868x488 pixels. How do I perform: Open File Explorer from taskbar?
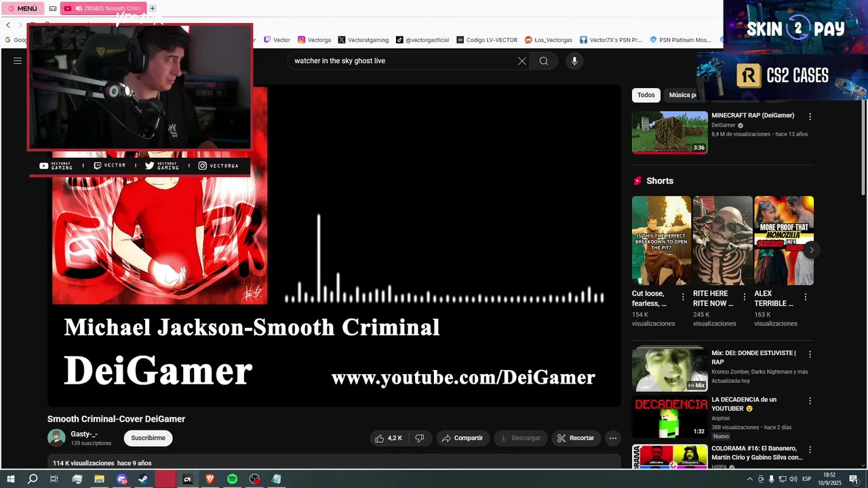[99, 479]
